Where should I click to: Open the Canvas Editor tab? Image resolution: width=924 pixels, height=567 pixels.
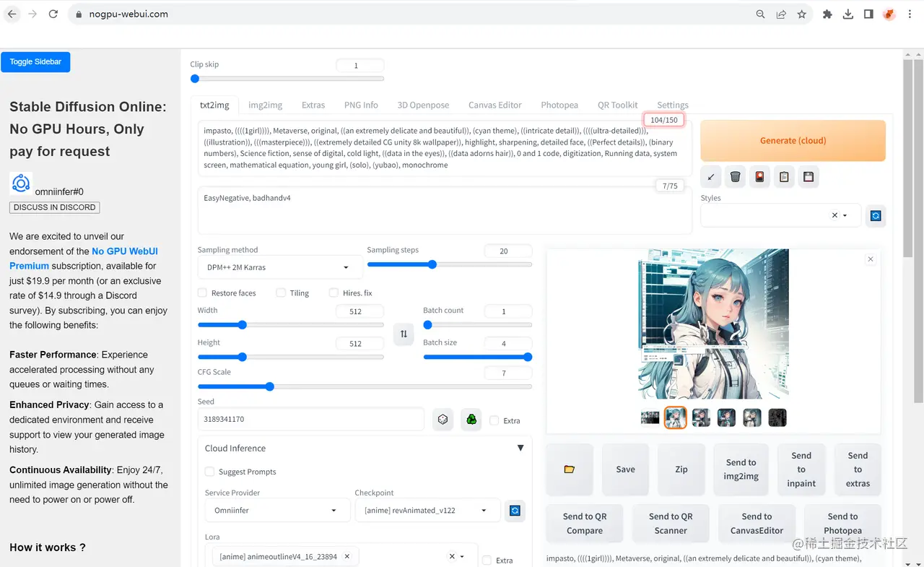(x=495, y=105)
